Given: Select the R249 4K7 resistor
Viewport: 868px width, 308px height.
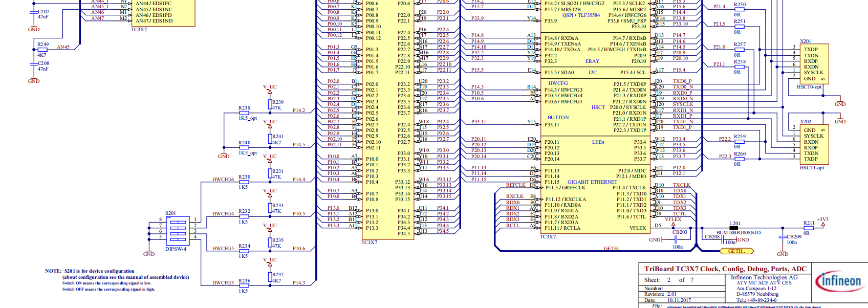Looking at the screenshot, I should click(x=42, y=50).
